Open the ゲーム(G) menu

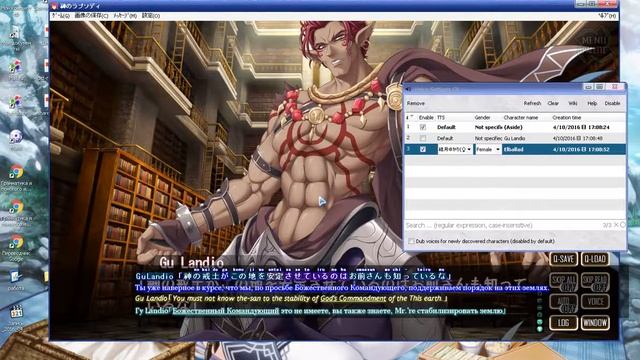(x=60, y=16)
